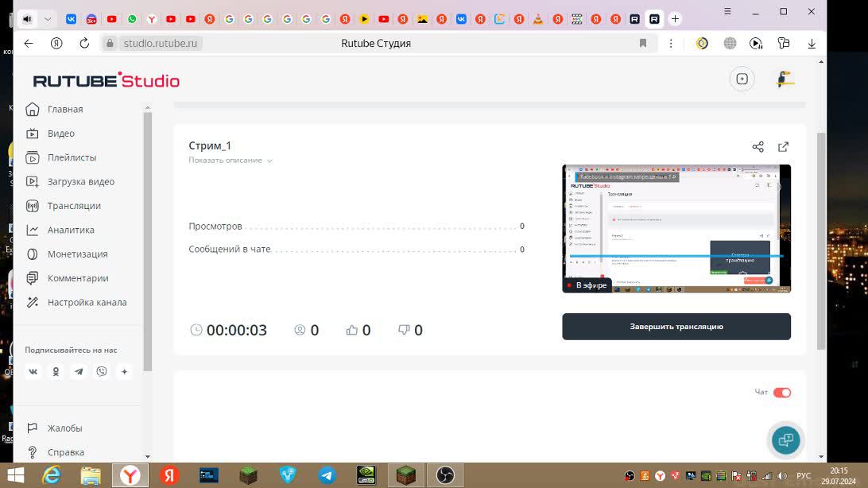Screen dimensions: 868x488
Task: Switch to the WhatsApp browser tab
Action: pyautogui.click(x=132, y=19)
